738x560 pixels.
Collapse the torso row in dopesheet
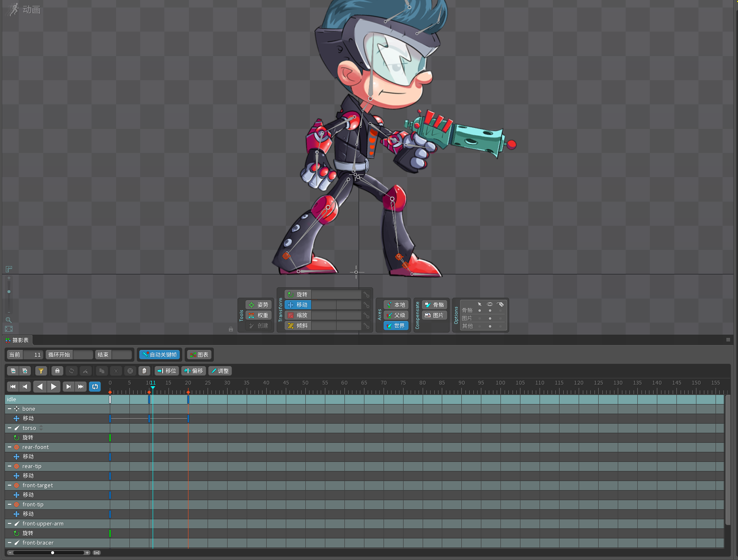10,428
